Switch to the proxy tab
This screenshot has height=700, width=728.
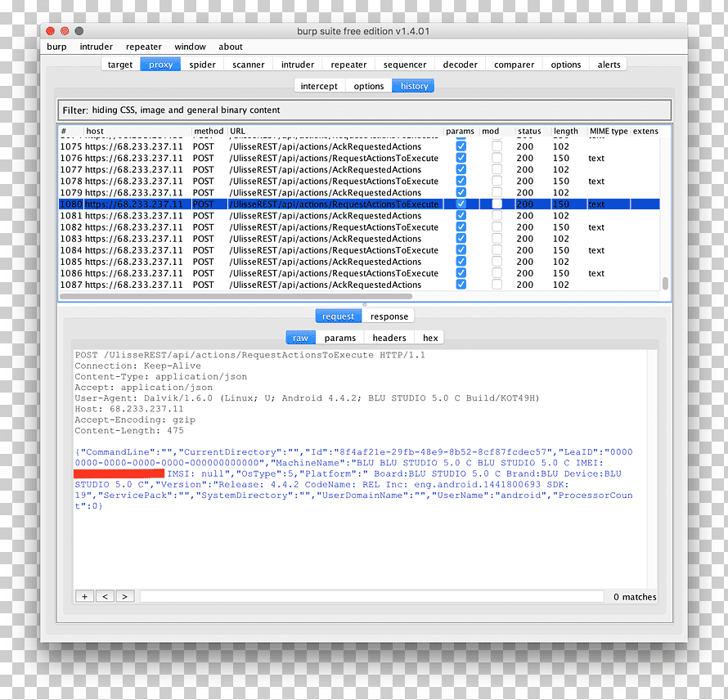point(160,65)
